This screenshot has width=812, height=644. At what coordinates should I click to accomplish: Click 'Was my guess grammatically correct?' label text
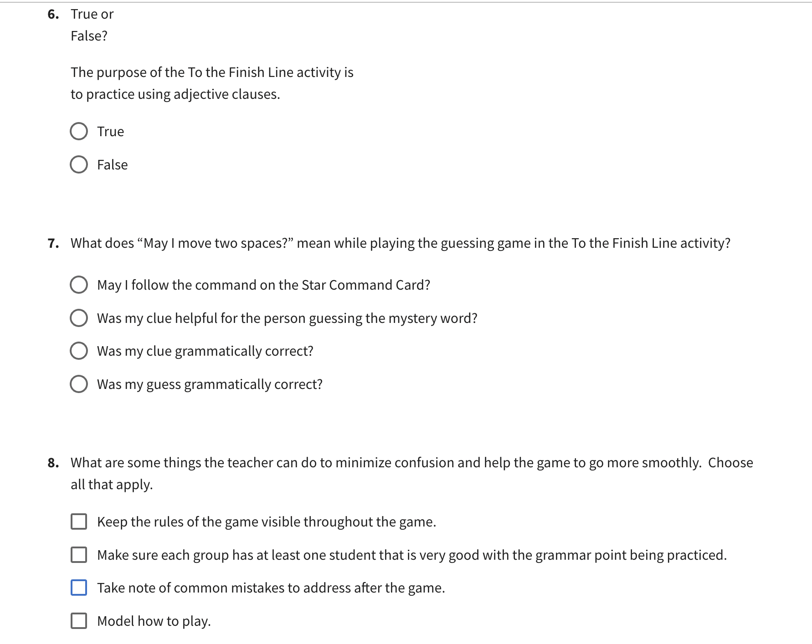coord(210,384)
